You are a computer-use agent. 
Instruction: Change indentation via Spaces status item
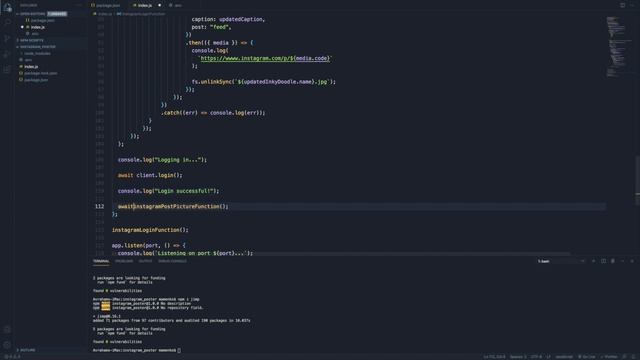[x=518, y=357]
